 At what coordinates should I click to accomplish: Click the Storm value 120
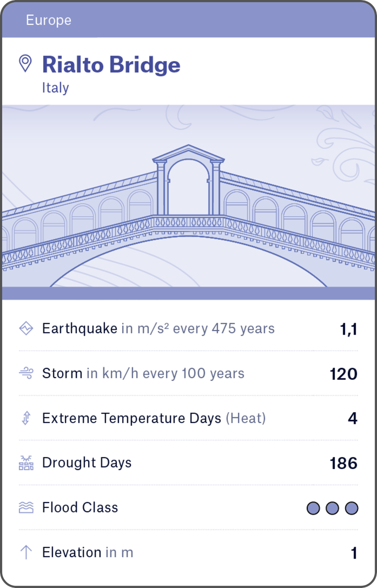click(343, 374)
